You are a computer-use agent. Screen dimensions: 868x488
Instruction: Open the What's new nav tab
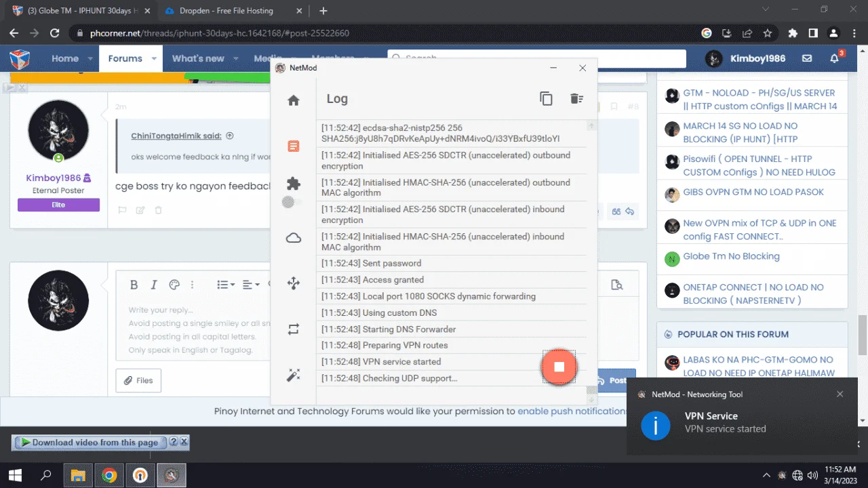[198, 59]
